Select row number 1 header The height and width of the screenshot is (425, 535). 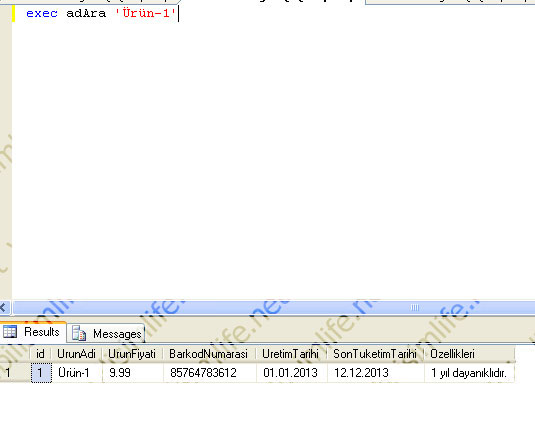(x=14, y=372)
